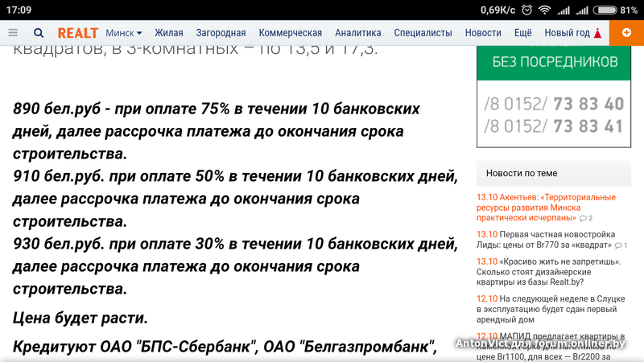The width and height of the screenshot is (644, 362).
Task: Open Слуцк арендный дом news link
Action: (x=551, y=309)
